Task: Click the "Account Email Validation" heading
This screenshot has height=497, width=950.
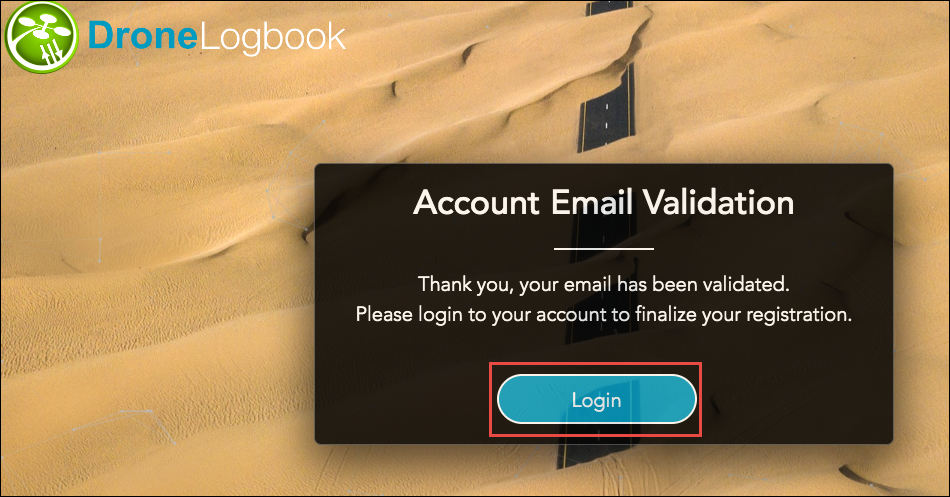Action: (x=603, y=202)
